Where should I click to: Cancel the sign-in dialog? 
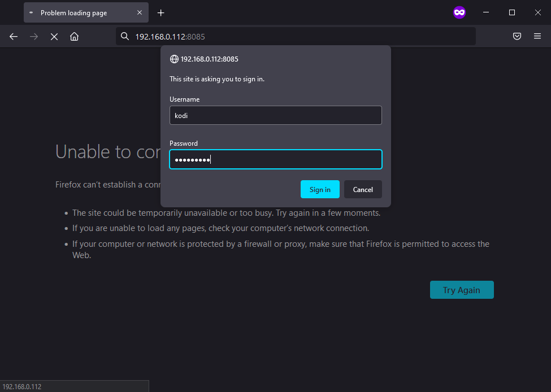pos(363,189)
